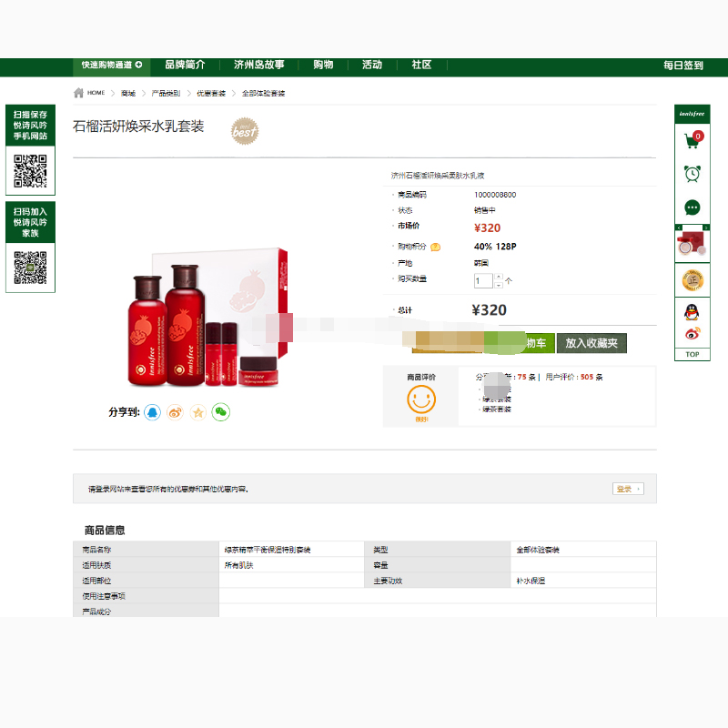
Task: Open the 购物 menu
Action: [323, 65]
